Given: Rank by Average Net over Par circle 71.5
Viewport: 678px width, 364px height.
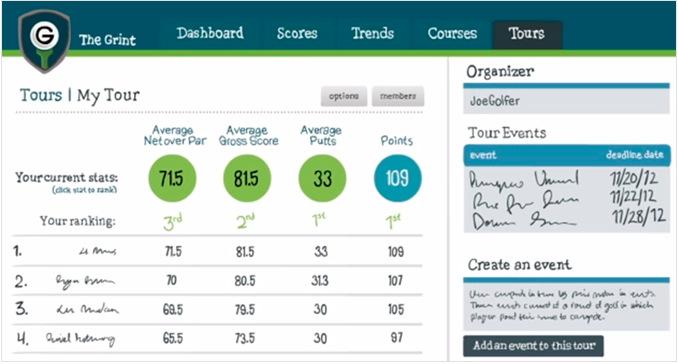Looking at the screenshot, I should pyautogui.click(x=172, y=179).
